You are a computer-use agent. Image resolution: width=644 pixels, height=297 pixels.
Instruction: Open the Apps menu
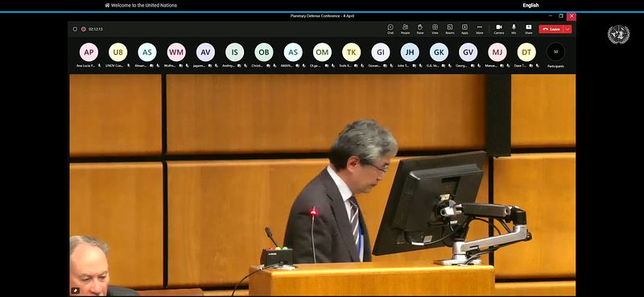coord(464,29)
